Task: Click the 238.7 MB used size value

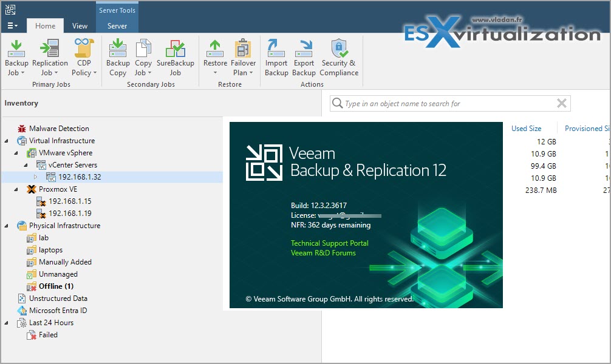Action: coord(541,190)
